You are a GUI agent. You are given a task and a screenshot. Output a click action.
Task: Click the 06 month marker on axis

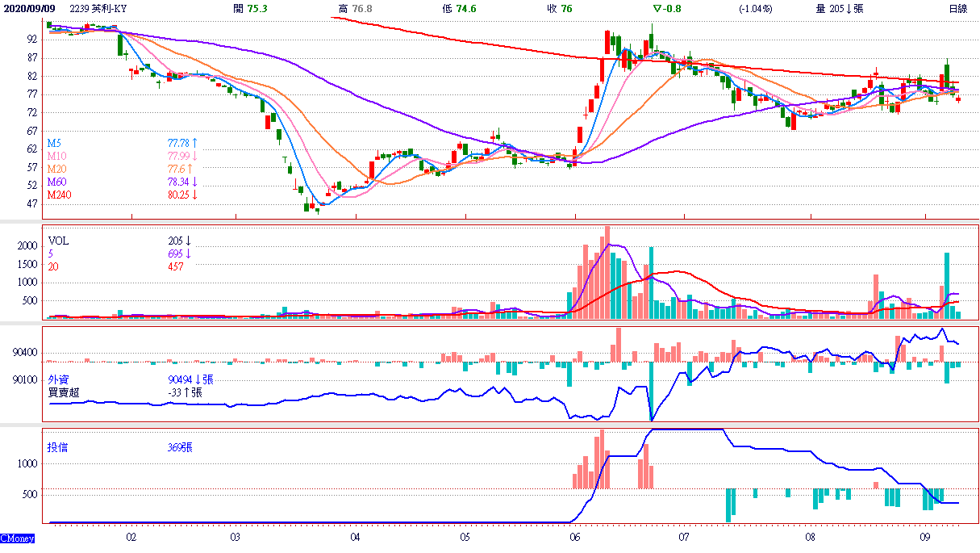point(574,535)
